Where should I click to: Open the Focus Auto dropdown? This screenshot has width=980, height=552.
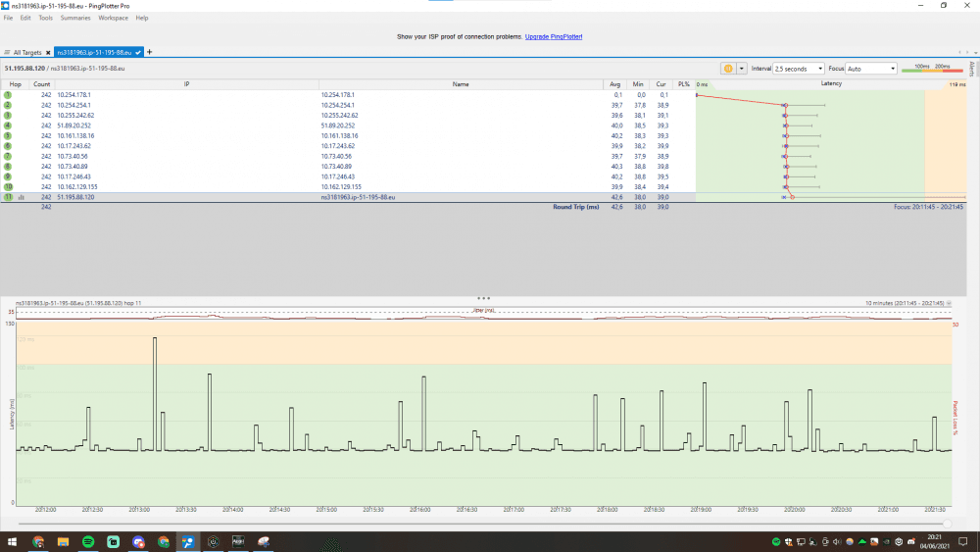tap(871, 69)
